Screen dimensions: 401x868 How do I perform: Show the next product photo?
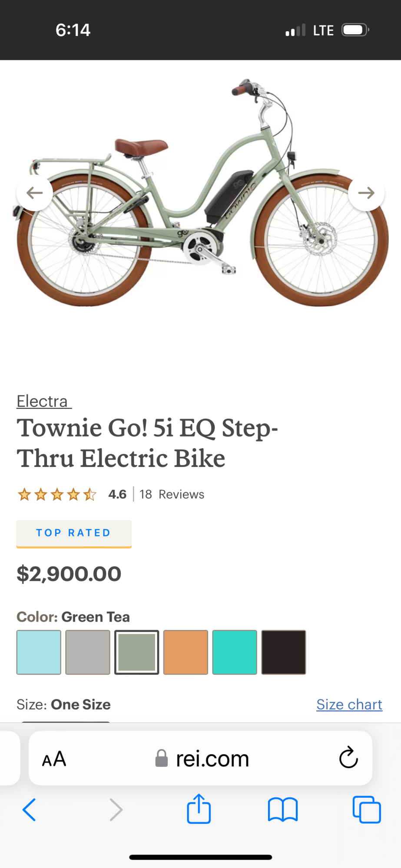(x=366, y=193)
